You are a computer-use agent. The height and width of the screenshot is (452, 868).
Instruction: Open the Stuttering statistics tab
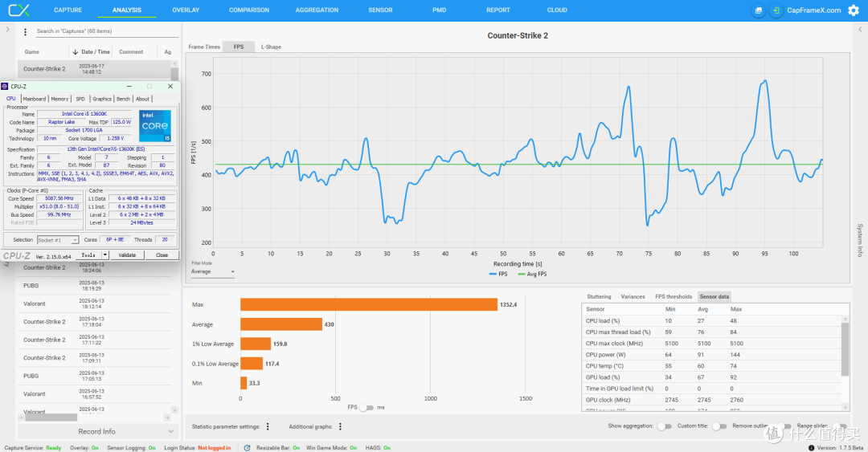tap(599, 296)
